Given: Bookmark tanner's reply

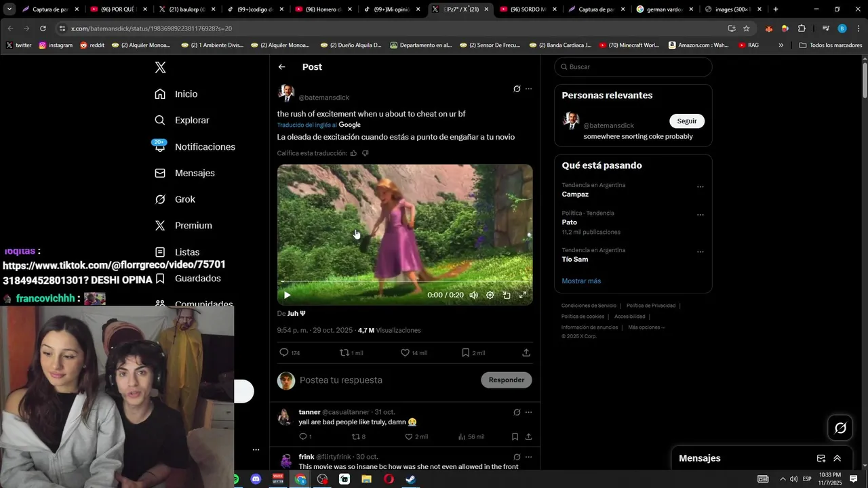Looking at the screenshot, I should tap(515, 436).
